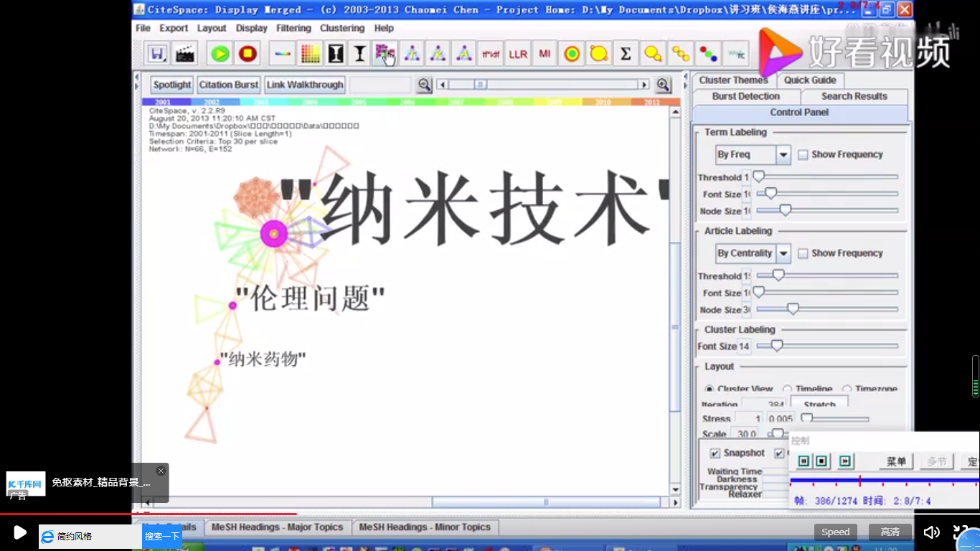The image size is (980, 551).
Task: Open MeSH Headings - Major Topics tab
Action: (277, 527)
